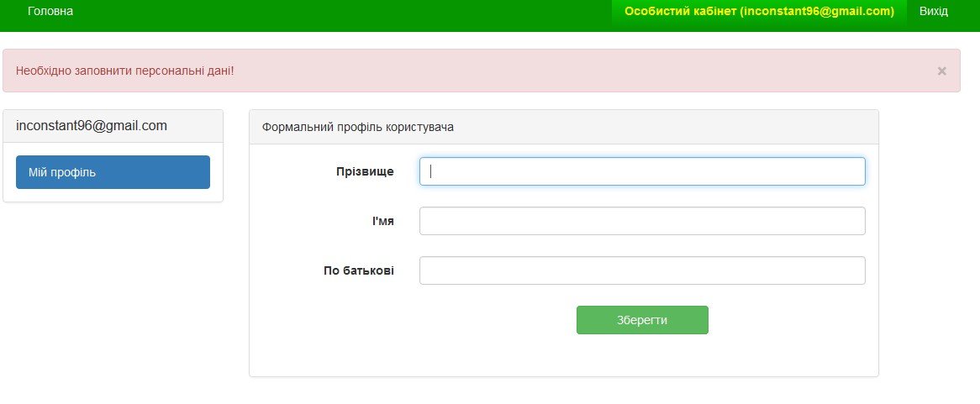The width and height of the screenshot is (980, 404).
Task: Focus the Прізвище text input
Action: [642, 171]
